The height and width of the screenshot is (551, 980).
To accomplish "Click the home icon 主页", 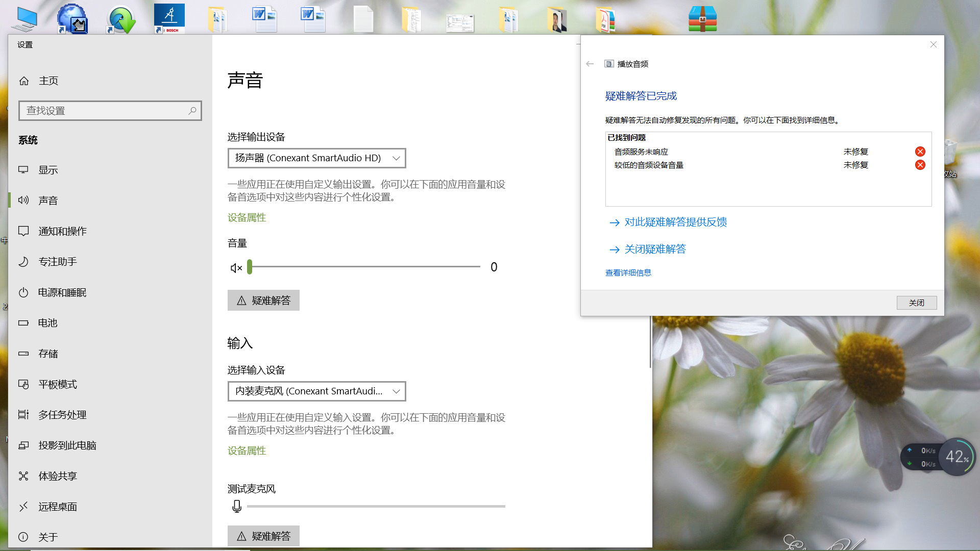I will (24, 81).
